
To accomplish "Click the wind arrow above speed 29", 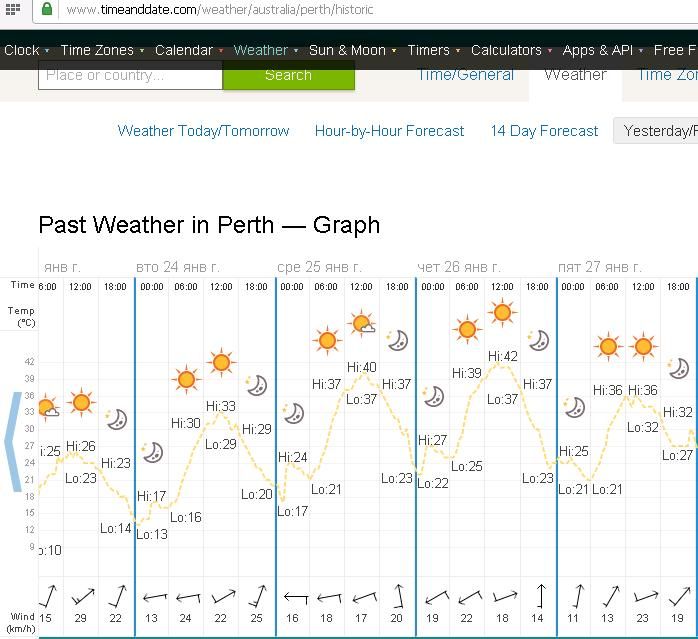I will 82,596.
